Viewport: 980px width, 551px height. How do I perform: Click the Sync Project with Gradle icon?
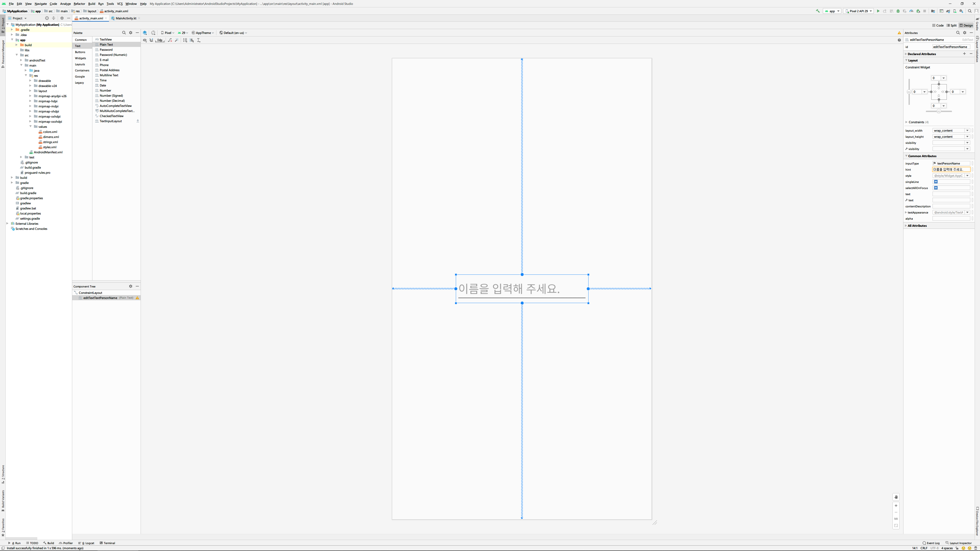pyautogui.click(x=948, y=11)
